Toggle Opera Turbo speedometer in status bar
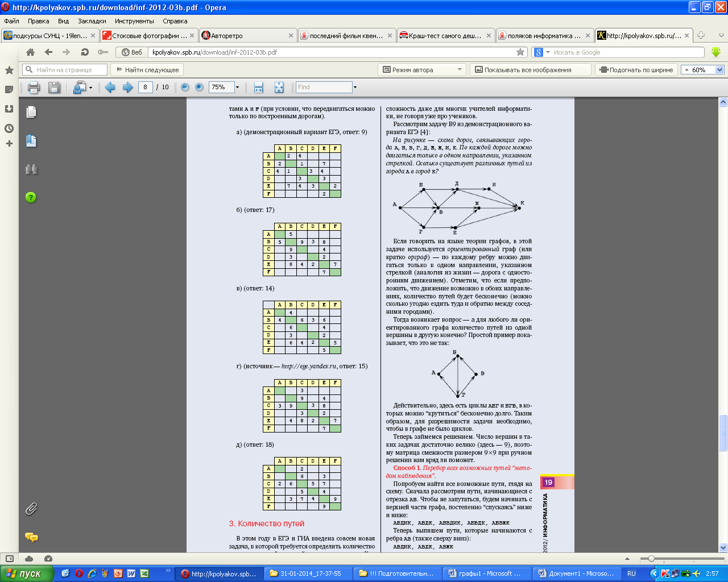The image size is (728, 582). pos(48,559)
